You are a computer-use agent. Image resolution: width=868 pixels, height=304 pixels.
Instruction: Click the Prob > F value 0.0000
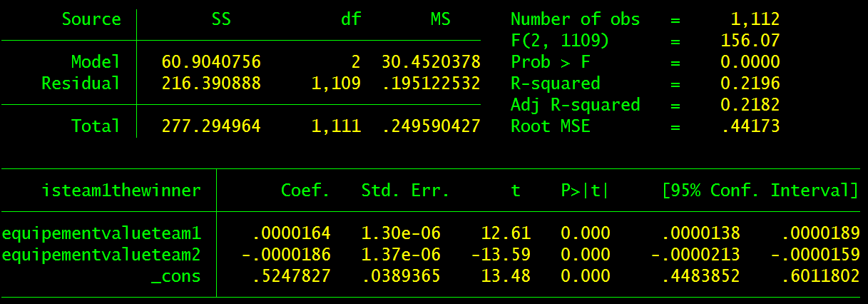pyautogui.click(x=750, y=62)
